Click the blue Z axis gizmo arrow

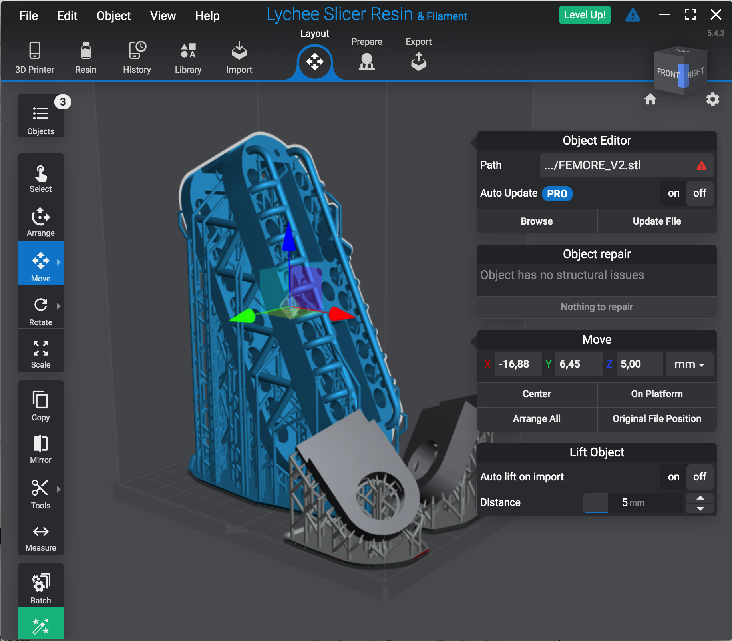point(289,237)
